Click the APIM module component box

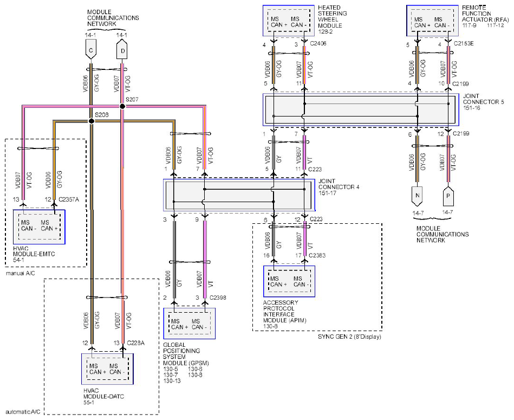(x=288, y=281)
